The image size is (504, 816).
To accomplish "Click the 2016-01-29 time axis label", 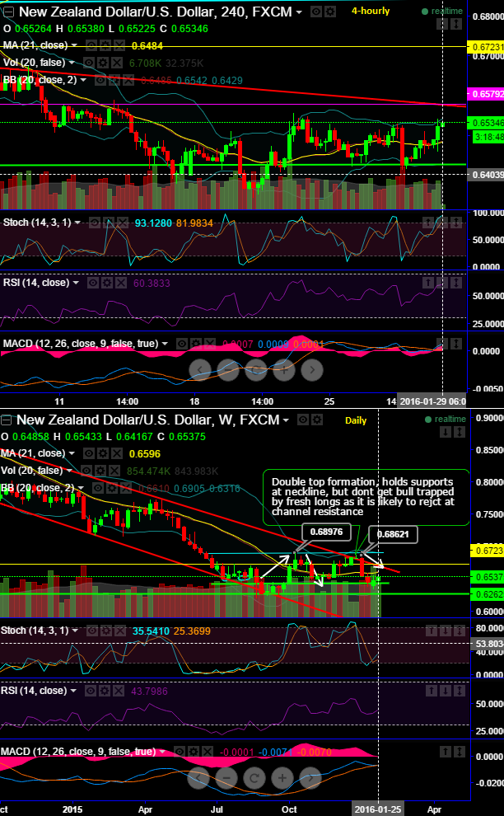I will pyautogui.click(x=432, y=401).
